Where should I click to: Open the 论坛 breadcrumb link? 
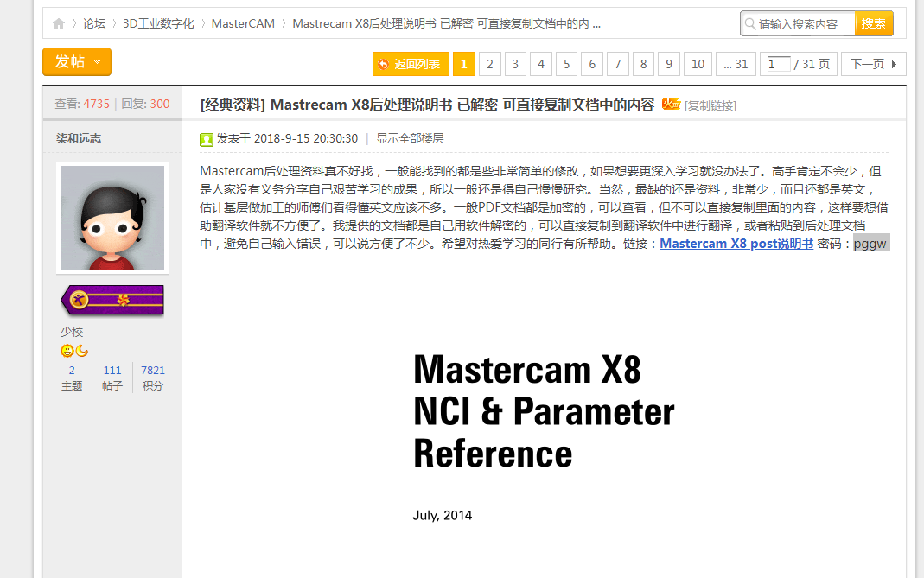coord(93,23)
